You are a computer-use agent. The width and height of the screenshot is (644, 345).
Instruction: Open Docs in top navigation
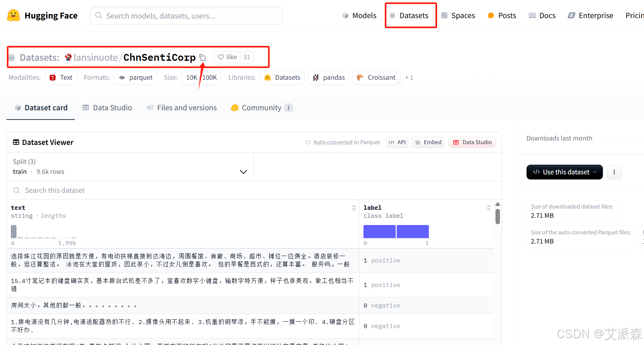click(542, 16)
